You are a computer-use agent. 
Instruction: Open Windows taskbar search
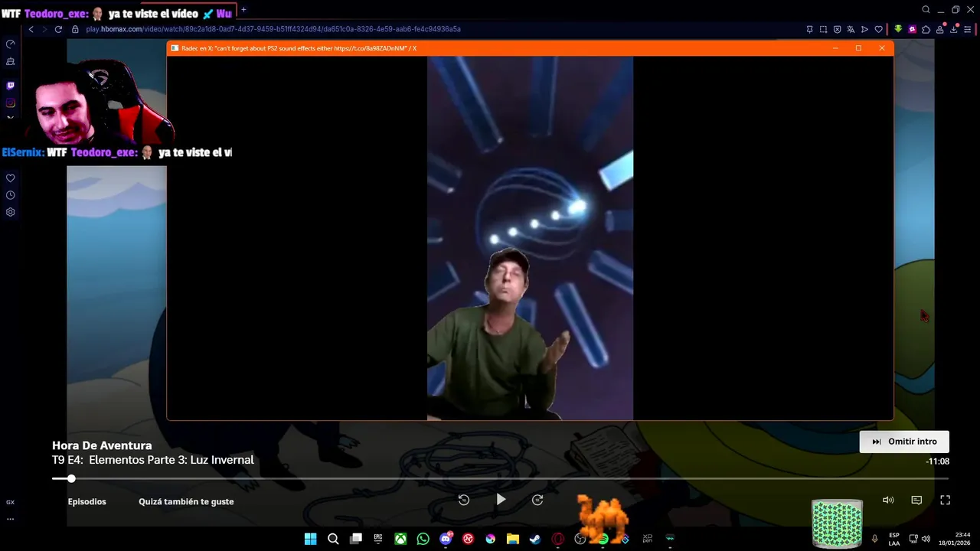tap(333, 539)
